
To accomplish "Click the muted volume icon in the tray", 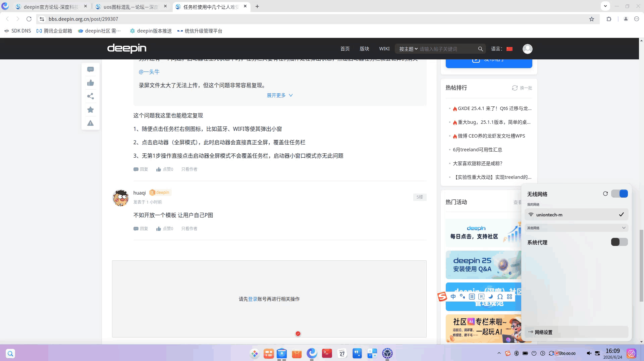I will coord(589,353).
